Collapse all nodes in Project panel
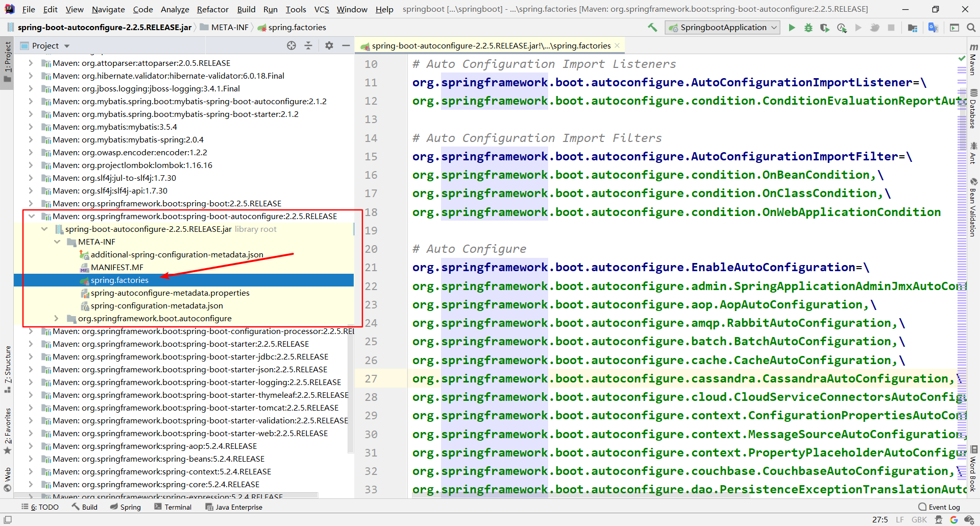980x526 pixels. pos(308,45)
